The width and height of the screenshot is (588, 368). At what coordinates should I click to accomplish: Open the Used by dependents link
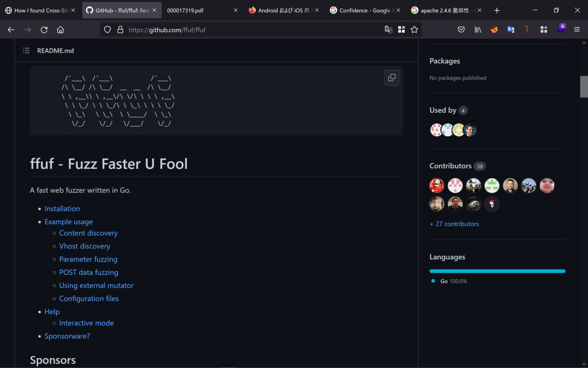(448, 110)
